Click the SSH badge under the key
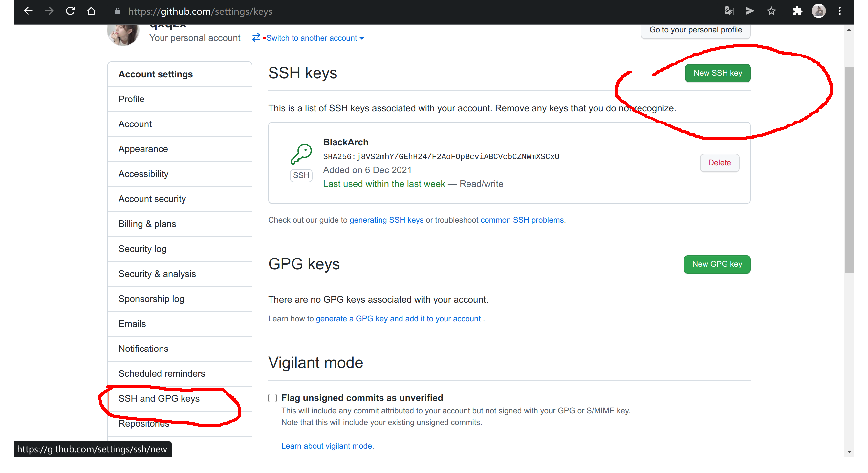 coord(301,175)
